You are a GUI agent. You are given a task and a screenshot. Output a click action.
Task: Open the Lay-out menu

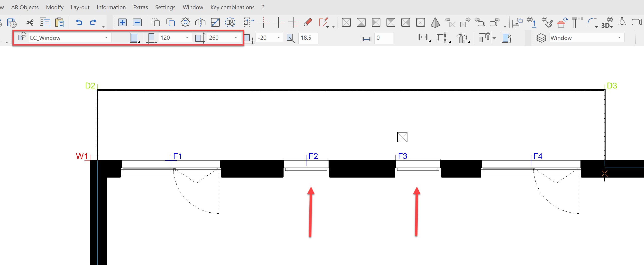point(80,8)
